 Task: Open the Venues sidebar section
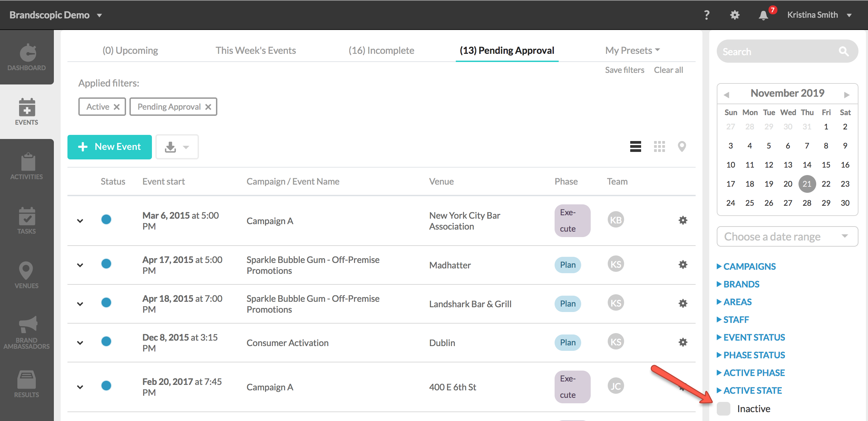pyautogui.click(x=27, y=275)
